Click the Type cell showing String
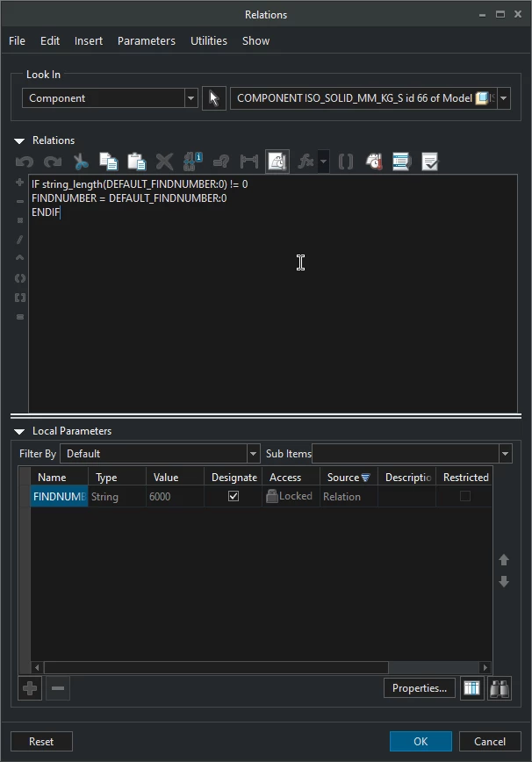The height and width of the screenshot is (762, 532). click(x=117, y=496)
